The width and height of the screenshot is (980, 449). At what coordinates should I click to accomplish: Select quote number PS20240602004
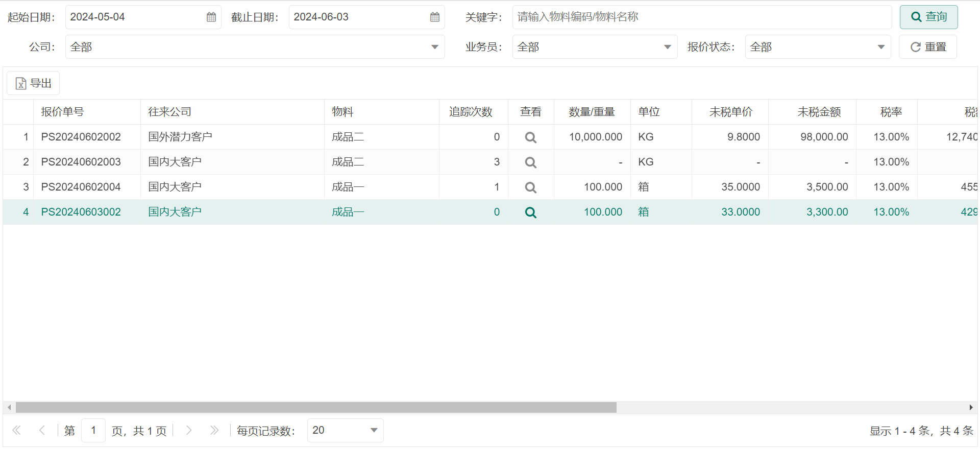pos(81,187)
